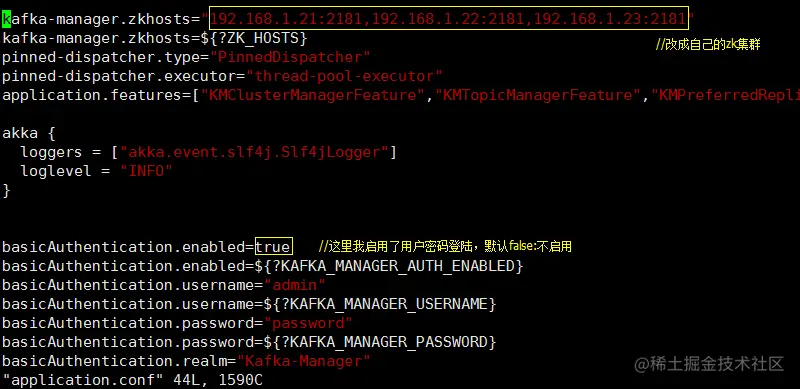Click the highlighted zkhosts IP address list
Image resolution: width=800 pixels, height=389 pixels.
pyautogui.click(x=448, y=19)
